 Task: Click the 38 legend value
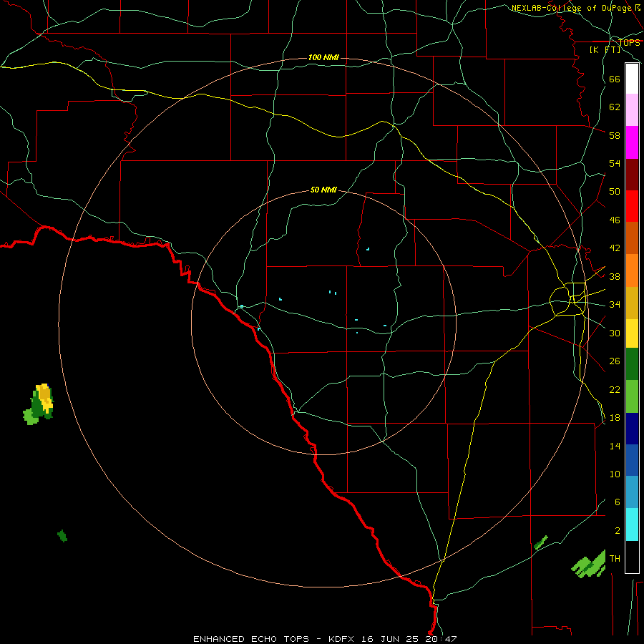615,277
